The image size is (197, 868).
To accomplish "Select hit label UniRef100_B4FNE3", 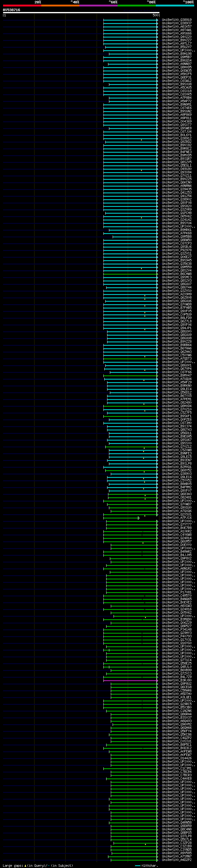I will point(176,152).
